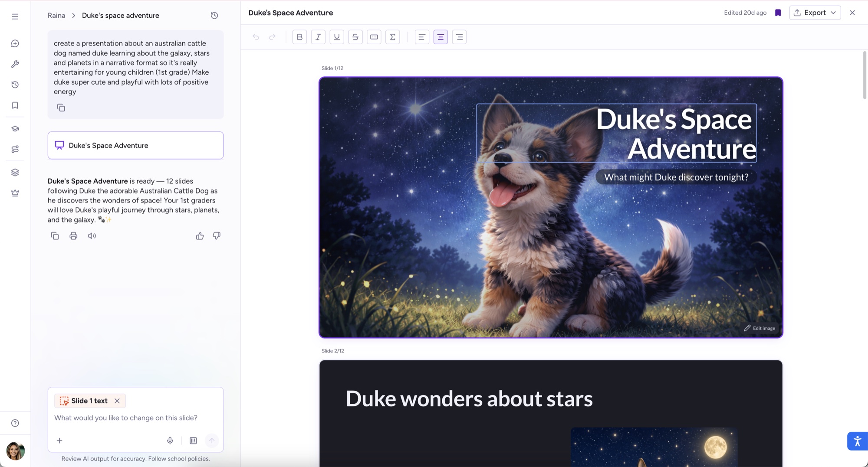Image resolution: width=868 pixels, height=467 pixels.
Task: Give the response a thumbs up
Action: pos(200,236)
